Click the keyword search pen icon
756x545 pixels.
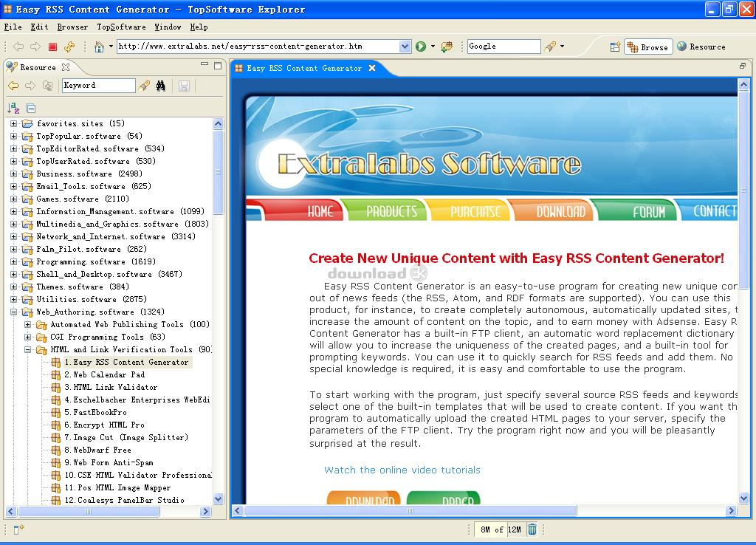(x=144, y=86)
